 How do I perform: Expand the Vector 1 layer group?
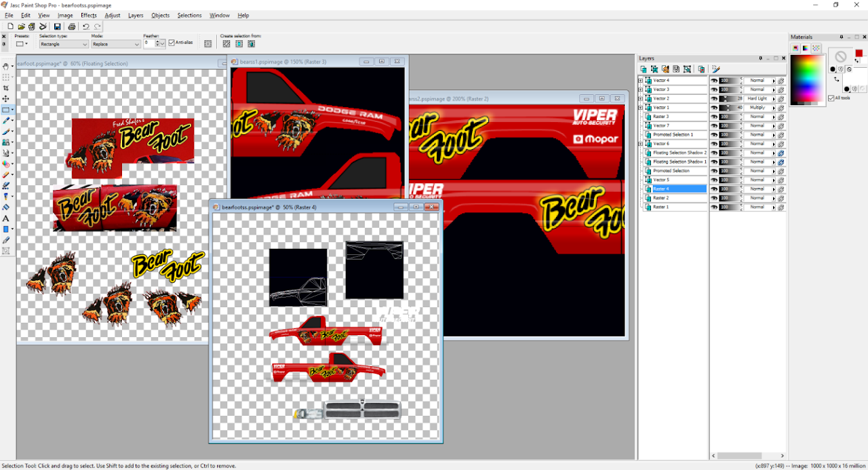(x=640, y=108)
